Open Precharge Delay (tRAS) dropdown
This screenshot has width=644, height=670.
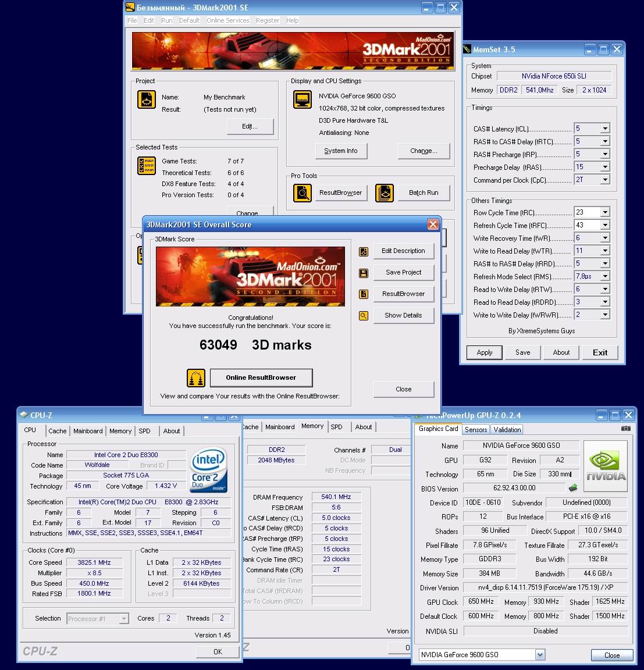605,167
